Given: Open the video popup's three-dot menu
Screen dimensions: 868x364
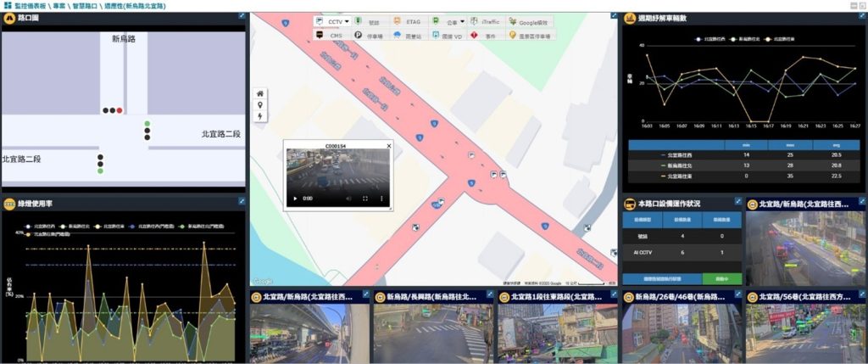Looking at the screenshot, I should pos(382,199).
